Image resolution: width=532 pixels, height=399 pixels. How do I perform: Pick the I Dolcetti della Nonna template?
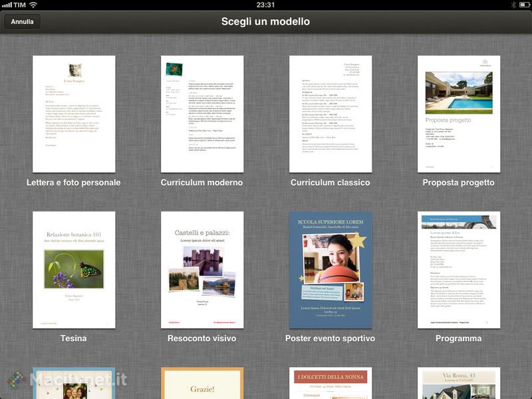pyautogui.click(x=331, y=384)
